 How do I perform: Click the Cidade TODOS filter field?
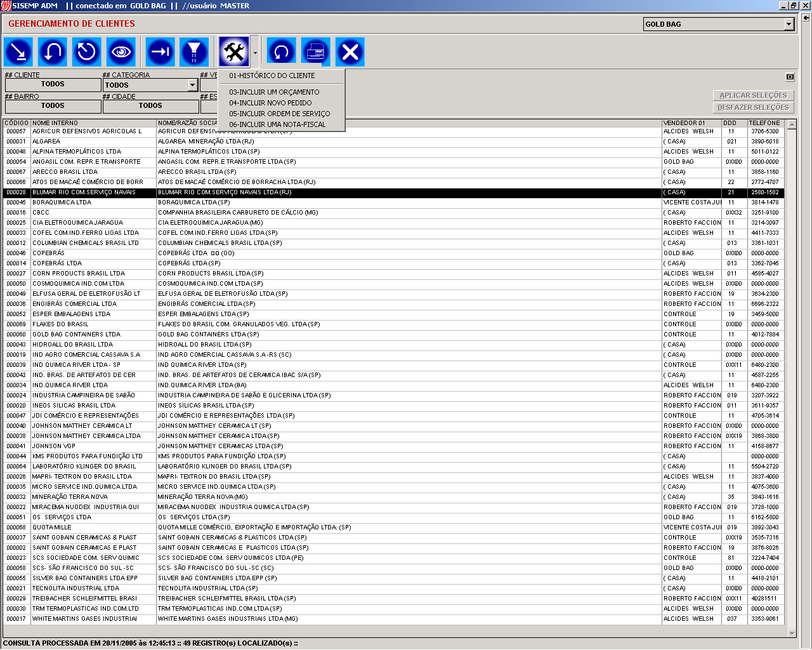click(x=150, y=106)
